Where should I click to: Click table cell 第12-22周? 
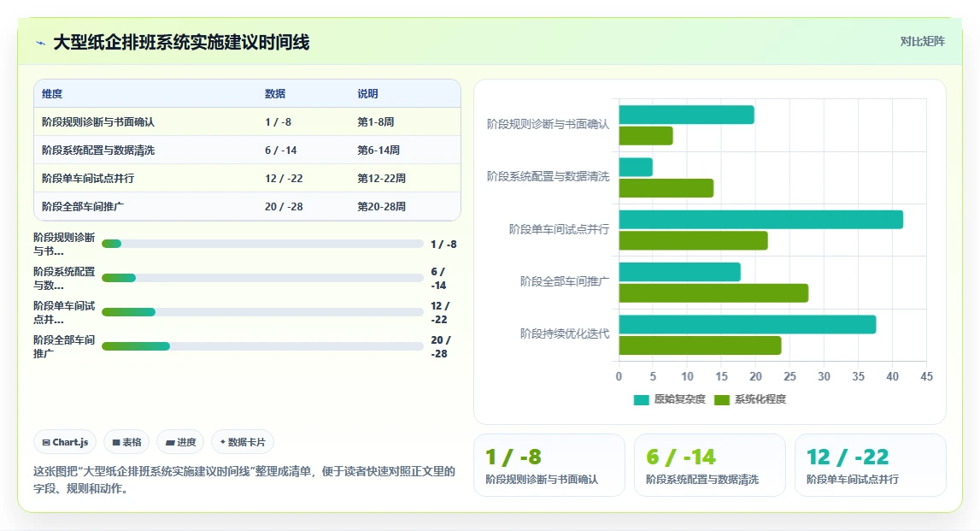(x=381, y=178)
